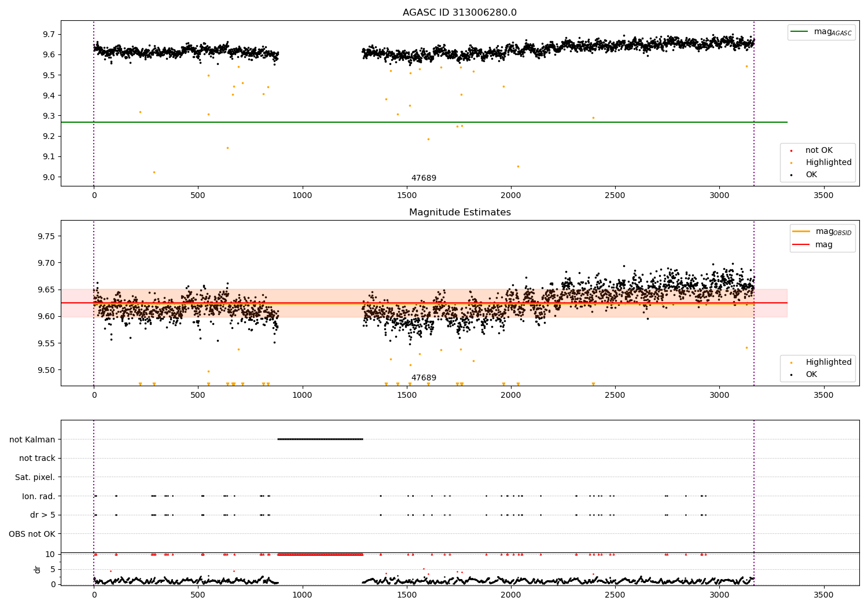The height and width of the screenshot is (608, 868).
Task: Click the 9.50 y-tick in middle plot
Action: 46,370
